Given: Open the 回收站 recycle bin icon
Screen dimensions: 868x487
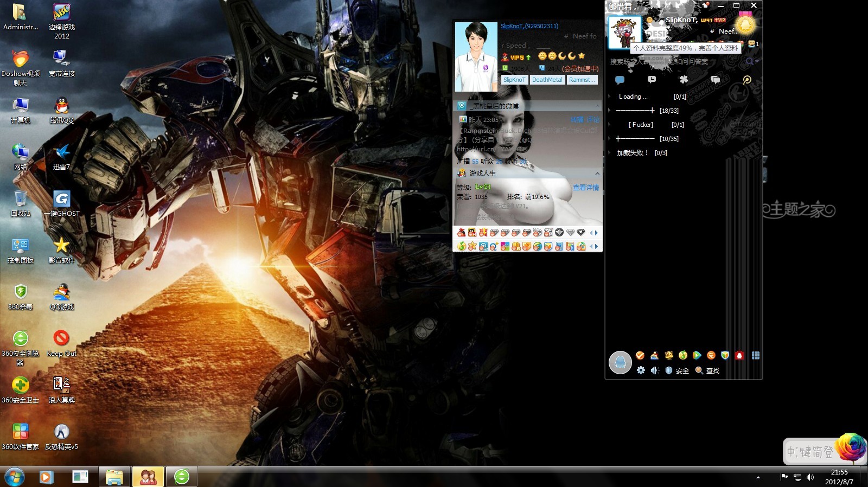Looking at the screenshot, I should click(x=21, y=203).
